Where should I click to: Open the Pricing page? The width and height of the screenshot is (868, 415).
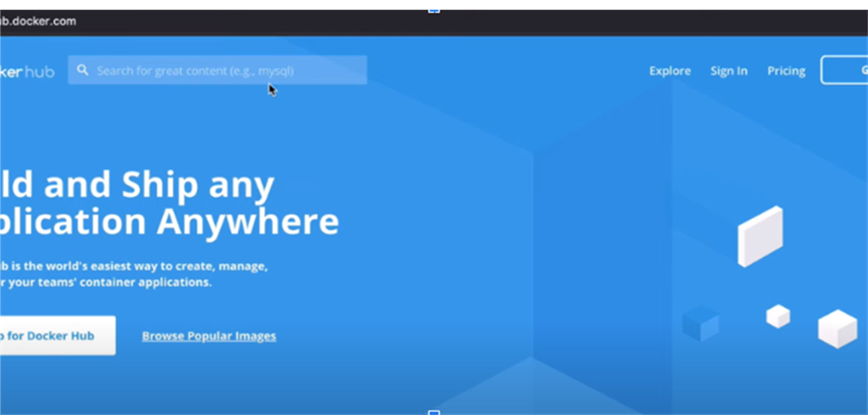point(786,71)
